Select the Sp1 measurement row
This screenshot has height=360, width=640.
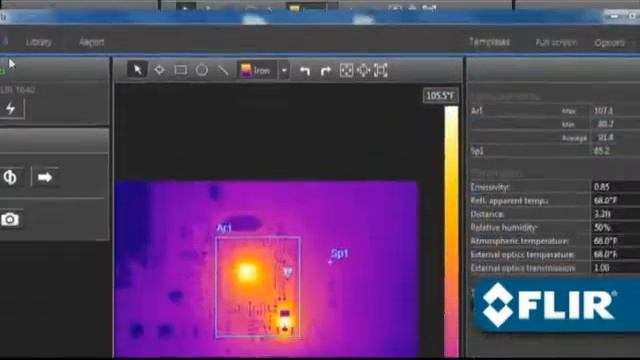coord(555,151)
